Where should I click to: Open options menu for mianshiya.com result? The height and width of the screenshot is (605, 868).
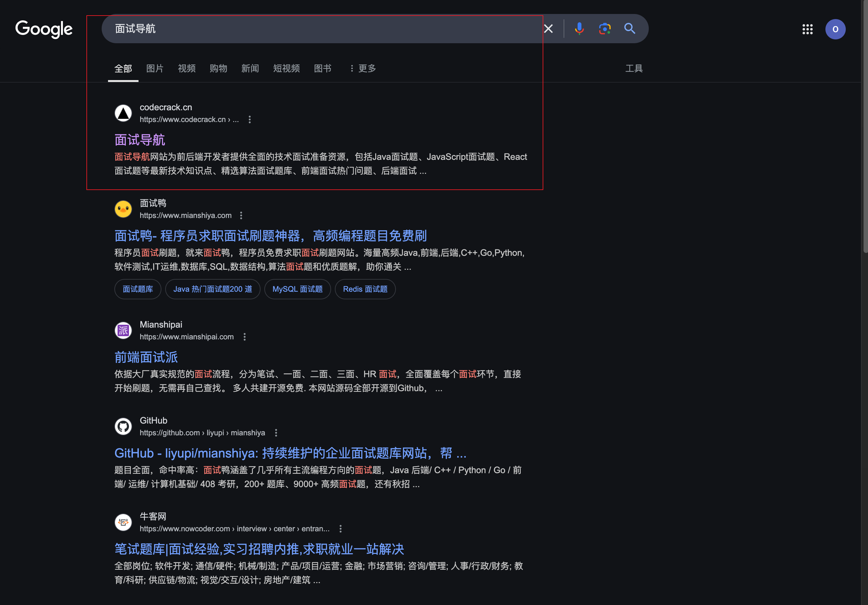241,215
